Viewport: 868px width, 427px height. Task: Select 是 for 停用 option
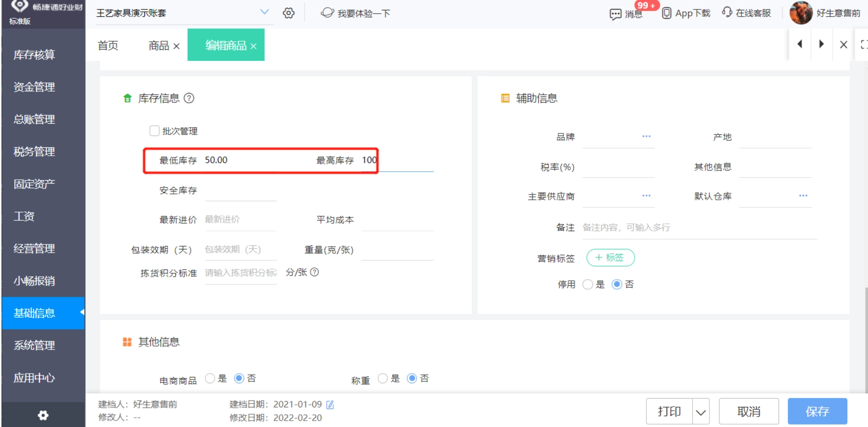[588, 285]
